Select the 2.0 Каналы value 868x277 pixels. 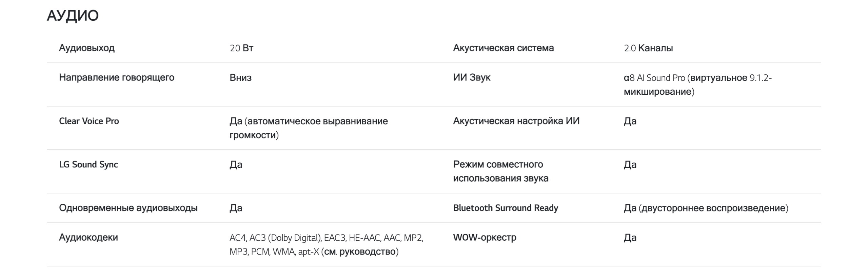(648, 48)
